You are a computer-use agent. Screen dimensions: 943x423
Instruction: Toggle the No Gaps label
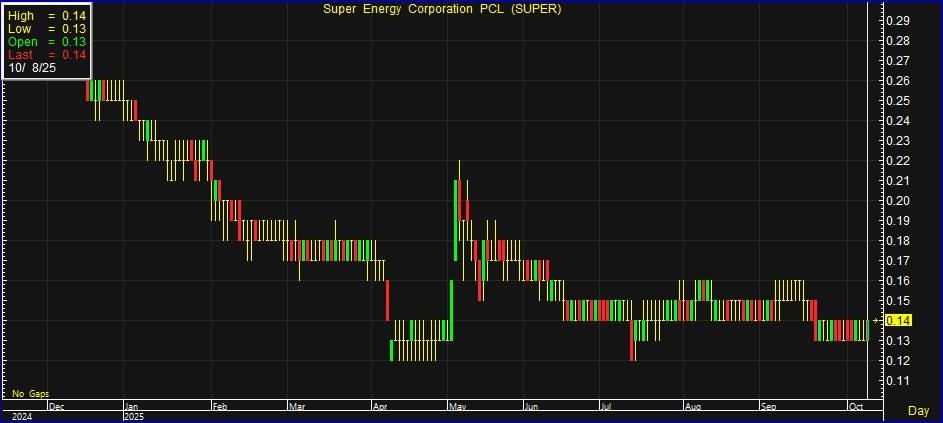(30, 394)
